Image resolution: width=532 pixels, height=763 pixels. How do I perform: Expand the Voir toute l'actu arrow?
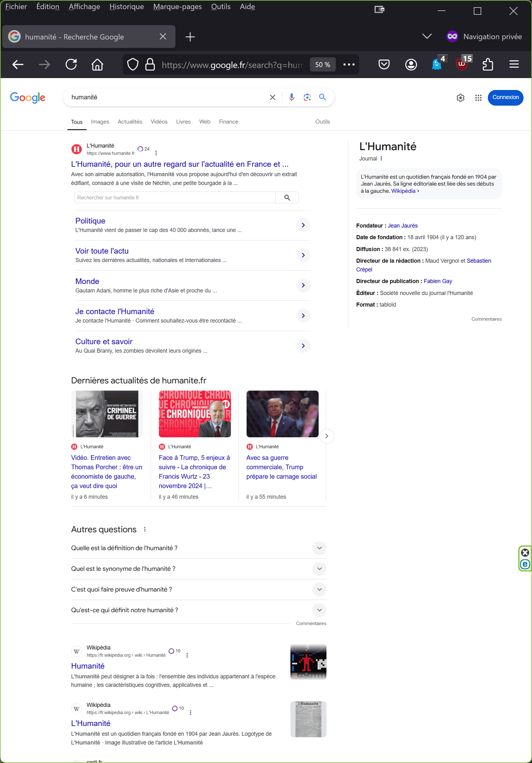[303, 255]
